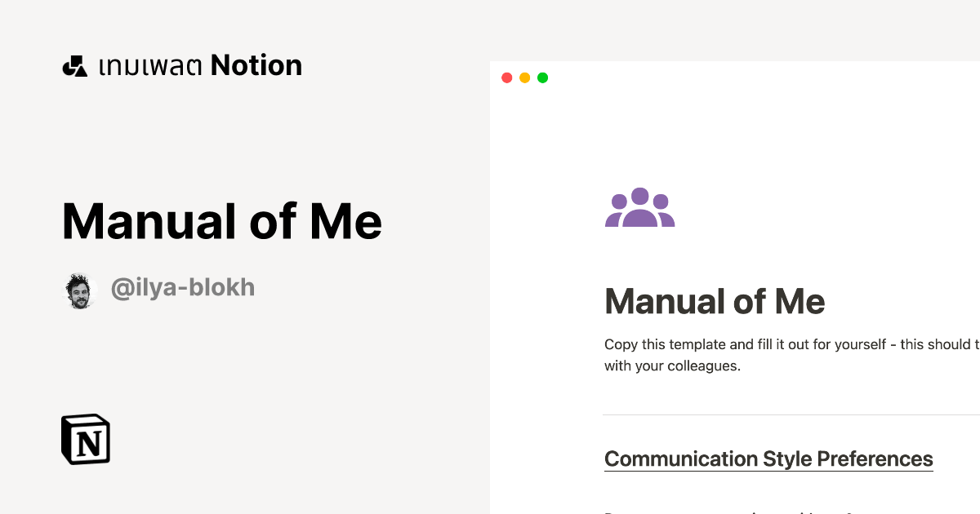Screen dimensions: 980x514
Task: Open @ilya-blokh author avatar photo
Action: click(80, 287)
